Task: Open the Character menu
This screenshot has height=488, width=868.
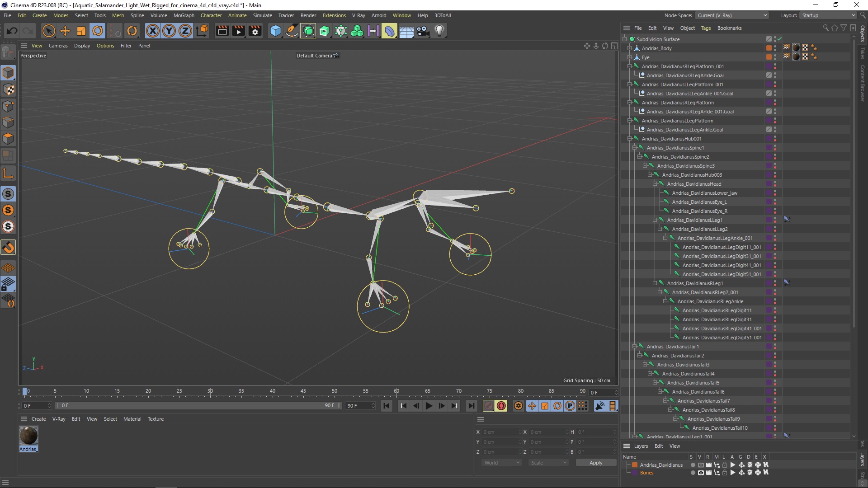Action: click(211, 15)
